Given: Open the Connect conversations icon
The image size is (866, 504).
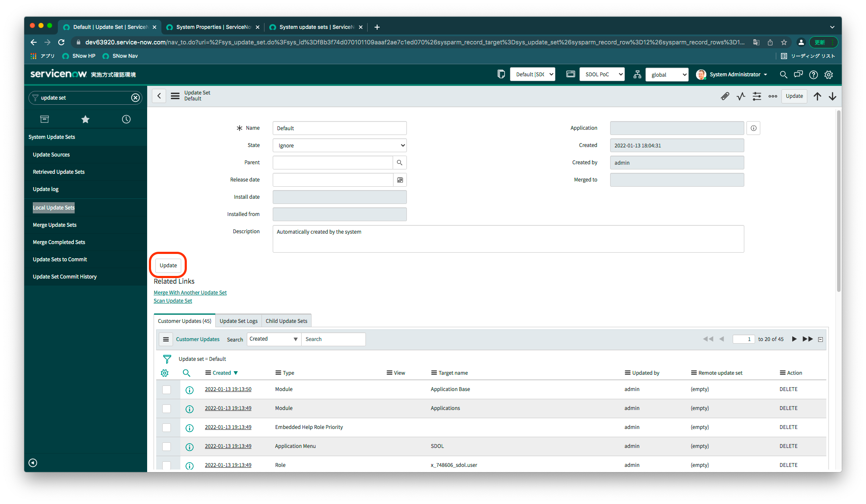Looking at the screenshot, I should pyautogui.click(x=798, y=75).
